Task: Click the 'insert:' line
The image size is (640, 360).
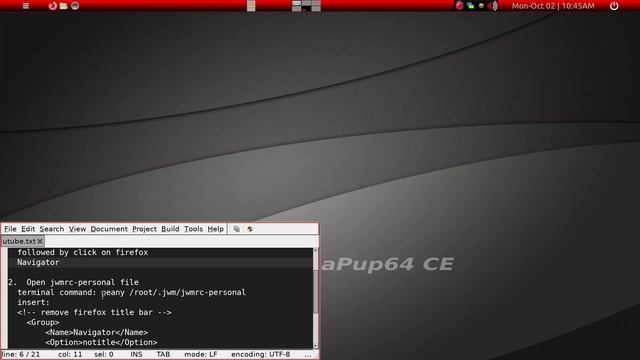Action: (33, 302)
